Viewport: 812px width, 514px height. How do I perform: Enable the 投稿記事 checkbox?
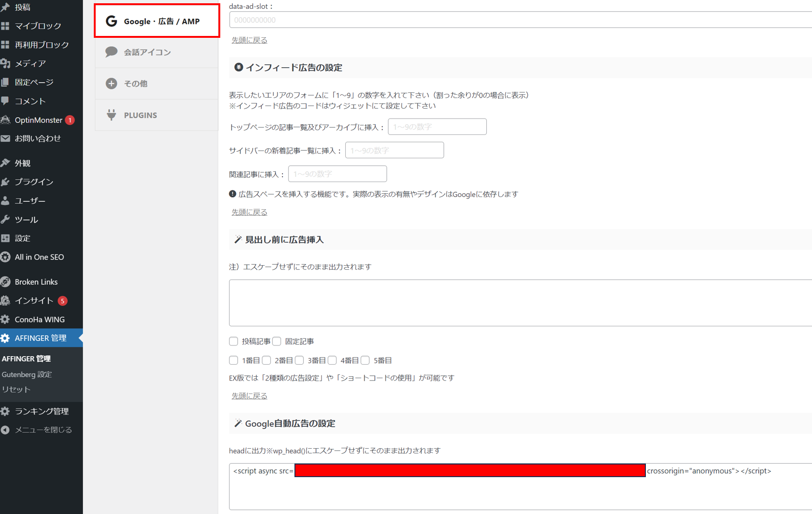233,341
